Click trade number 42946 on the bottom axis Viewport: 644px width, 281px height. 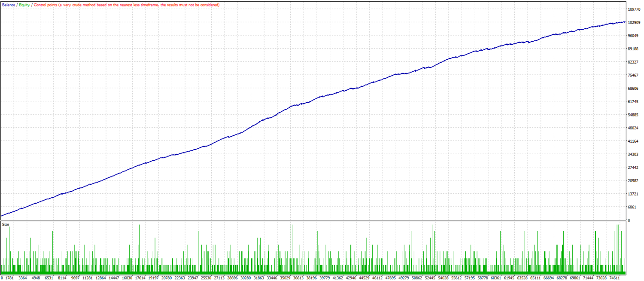pos(351,278)
